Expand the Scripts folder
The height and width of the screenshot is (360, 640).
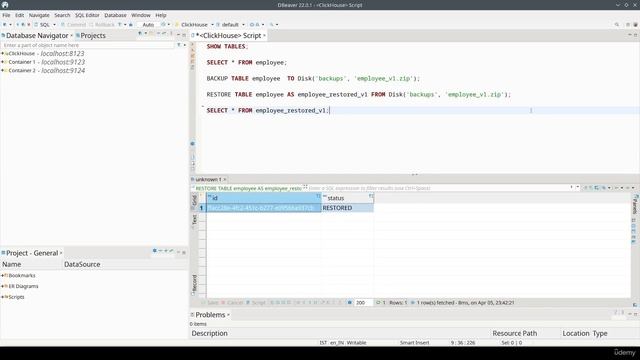point(2,297)
